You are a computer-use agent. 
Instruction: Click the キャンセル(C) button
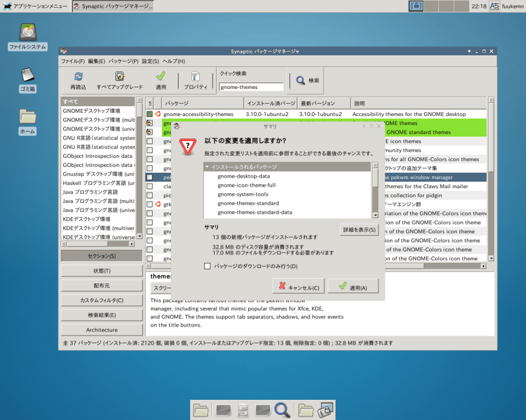click(x=298, y=286)
